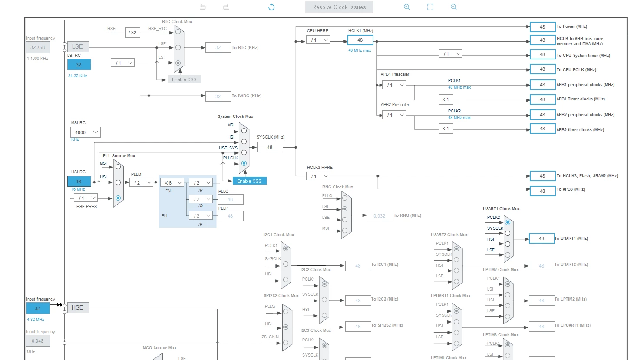Click the To APB3 frequency field
Viewport: 644px width, 360px height.
pyautogui.click(x=543, y=191)
